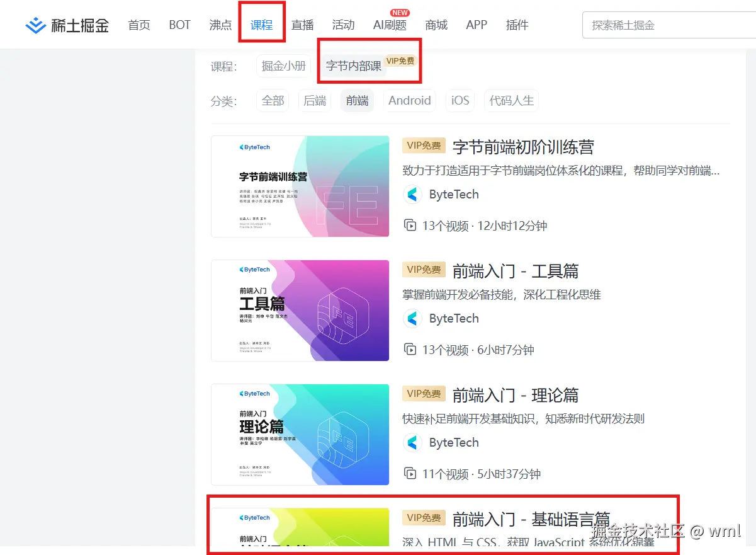
Task: Click VIP免费 badge on 字节内部课 filter
Action: point(400,60)
